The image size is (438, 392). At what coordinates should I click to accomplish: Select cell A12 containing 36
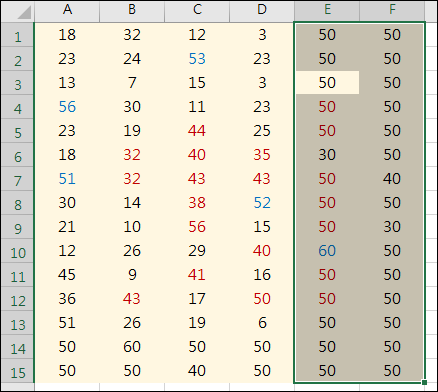coord(67,299)
